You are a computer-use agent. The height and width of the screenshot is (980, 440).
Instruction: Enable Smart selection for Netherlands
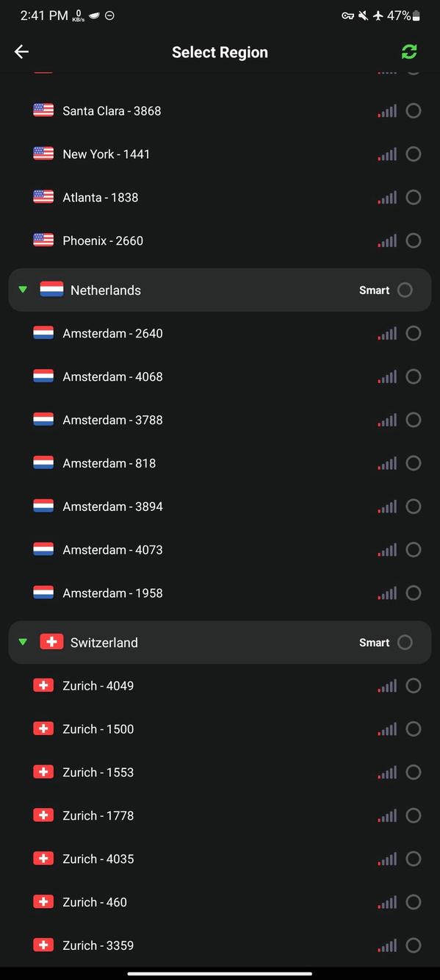tap(405, 290)
